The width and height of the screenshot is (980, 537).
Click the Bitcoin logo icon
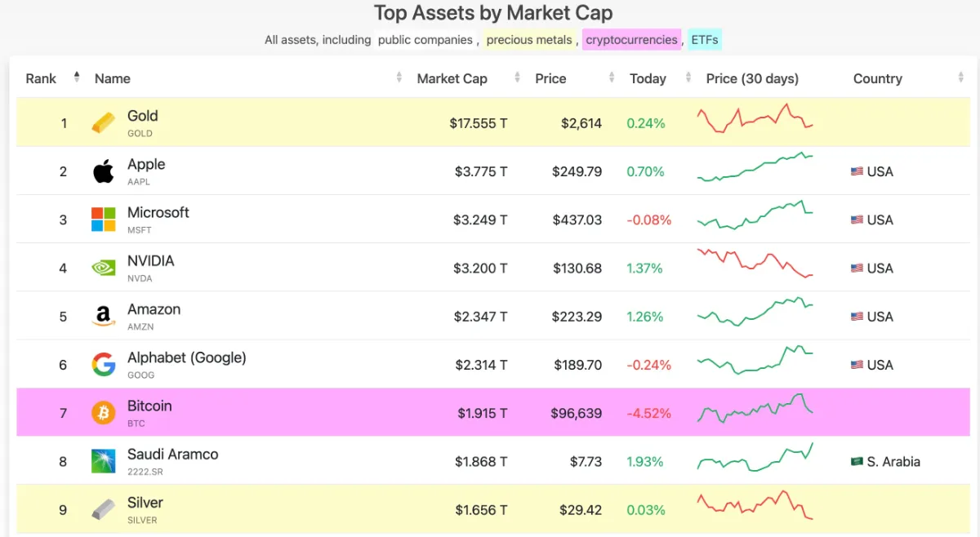pyautogui.click(x=104, y=413)
